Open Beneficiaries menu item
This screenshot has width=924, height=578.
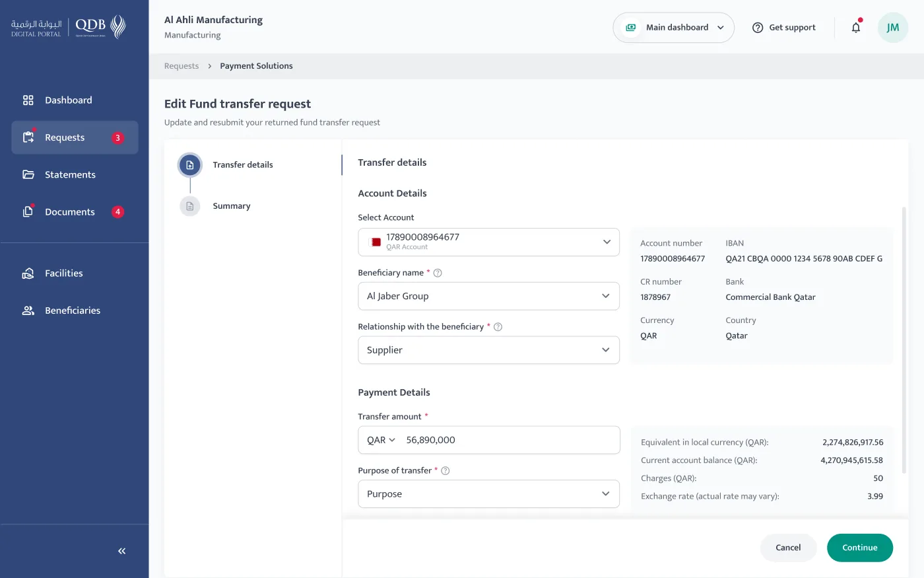click(75, 310)
